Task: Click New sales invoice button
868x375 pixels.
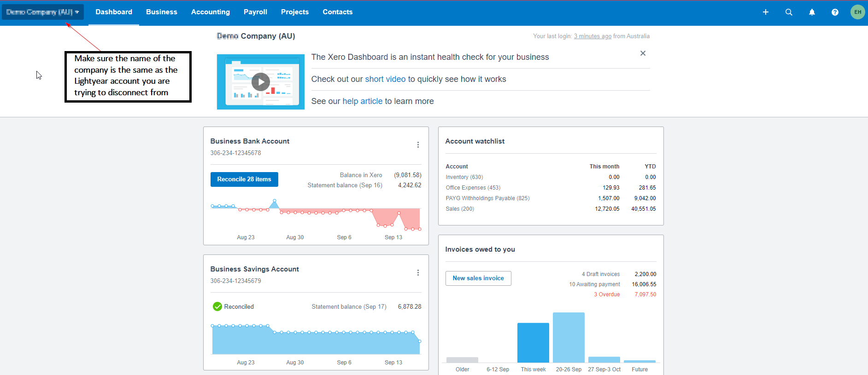Action: [x=478, y=278]
